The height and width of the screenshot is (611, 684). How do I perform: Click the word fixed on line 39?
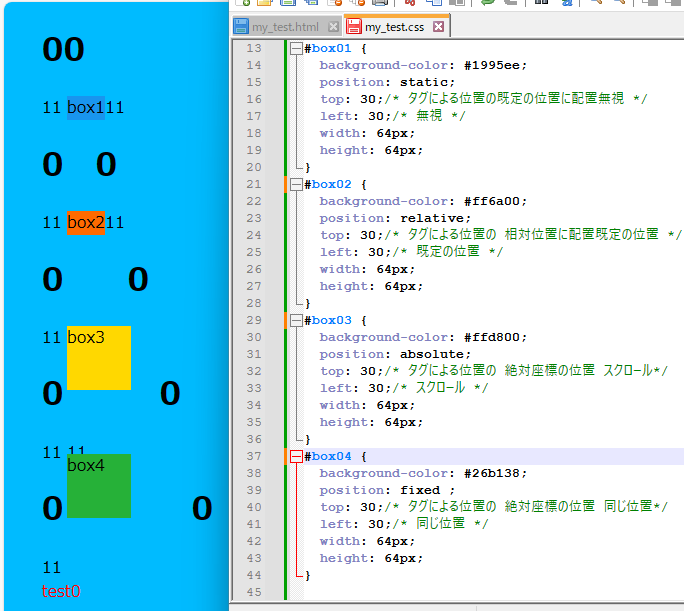tap(420, 491)
